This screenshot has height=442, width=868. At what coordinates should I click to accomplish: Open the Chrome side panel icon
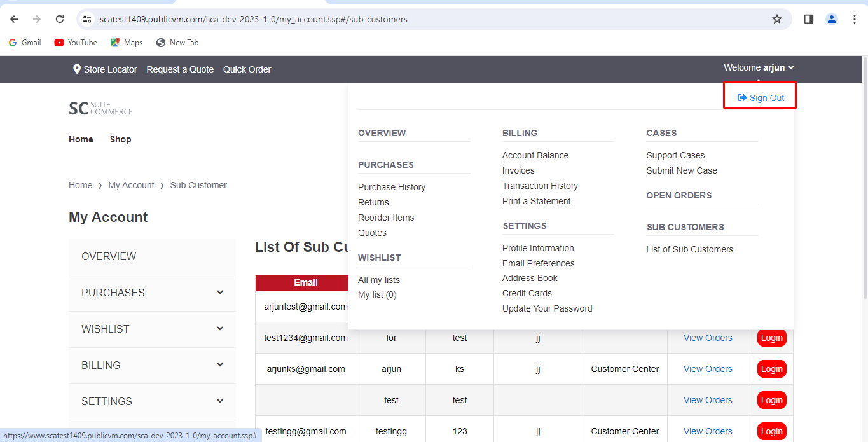[x=808, y=19]
